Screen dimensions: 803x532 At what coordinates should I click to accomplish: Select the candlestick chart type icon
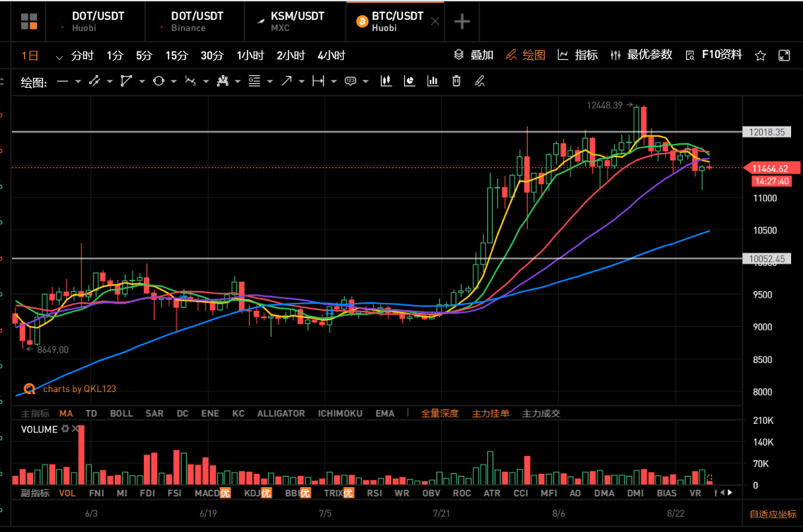pyautogui.click(x=386, y=81)
